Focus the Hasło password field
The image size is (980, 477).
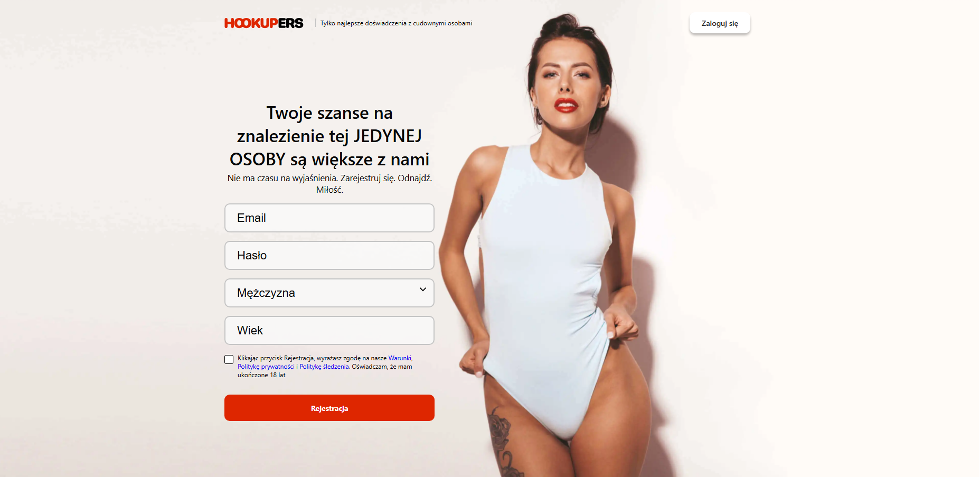pos(329,255)
